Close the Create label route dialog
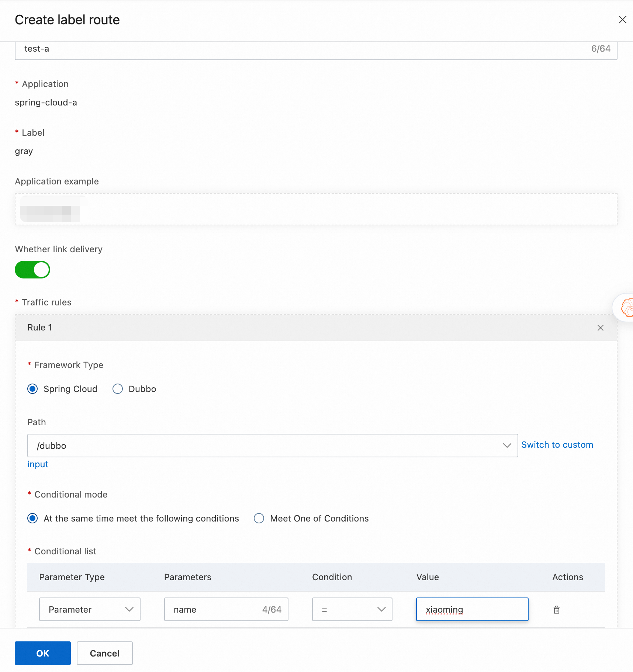This screenshot has height=672, width=633. [x=623, y=20]
